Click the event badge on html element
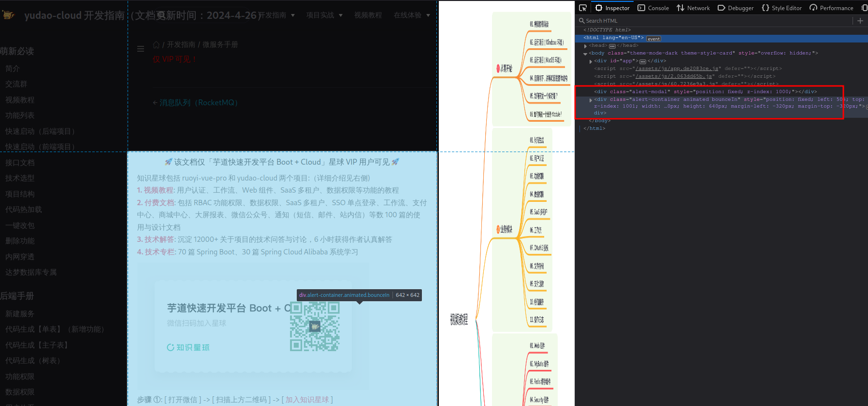Viewport: 868px width, 406px height. point(653,39)
